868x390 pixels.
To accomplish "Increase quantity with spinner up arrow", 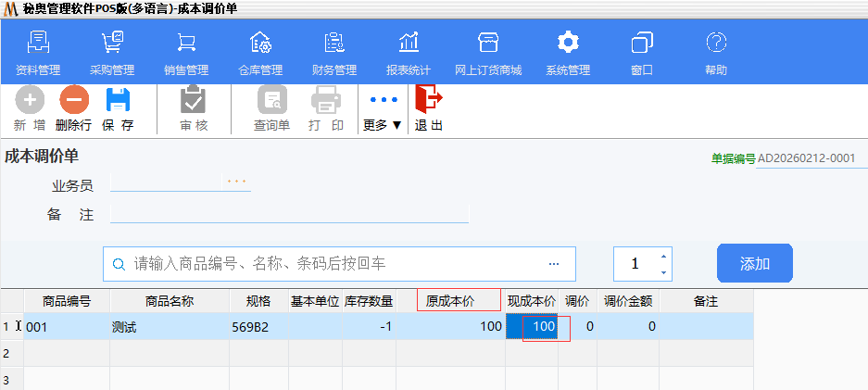I will (x=663, y=257).
